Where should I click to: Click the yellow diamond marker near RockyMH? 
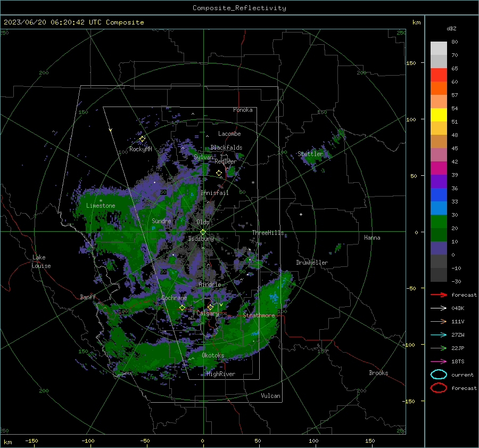coord(142,139)
